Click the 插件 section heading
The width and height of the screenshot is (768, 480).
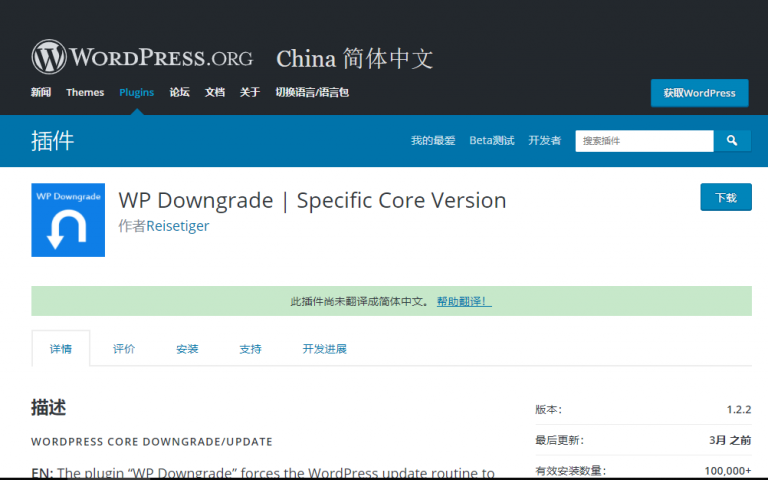click(52, 141)
